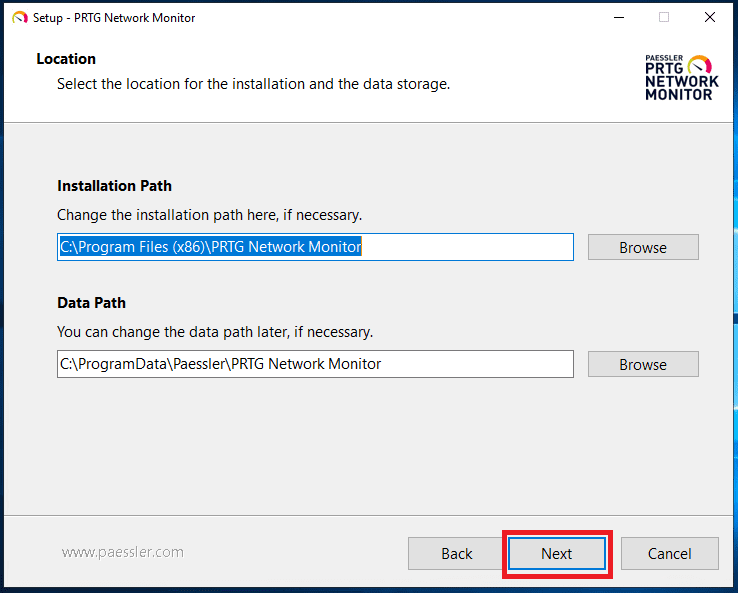The image size is (738, 593).
Task: Cancel the PRTG setup
Action: click(x=669, y=553)
